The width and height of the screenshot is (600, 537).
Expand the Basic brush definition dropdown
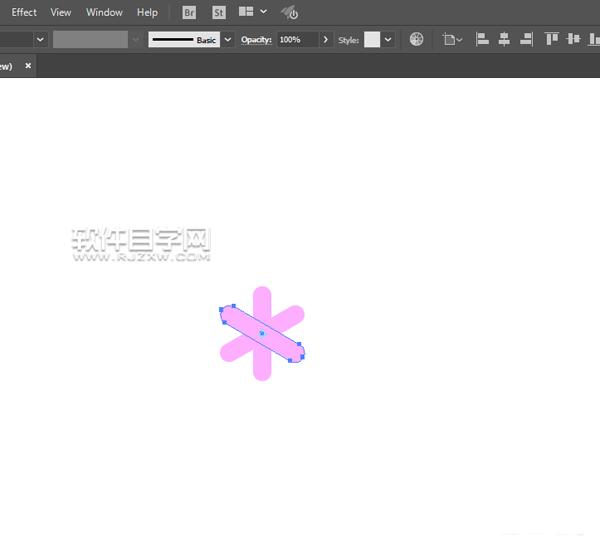228,40
